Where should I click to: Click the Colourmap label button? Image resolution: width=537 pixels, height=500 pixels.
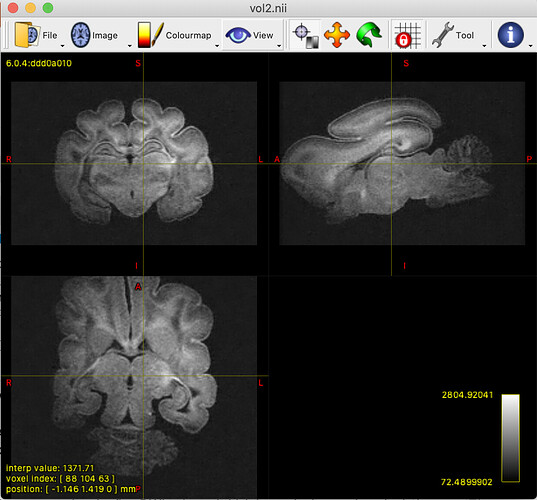tap(188, 35)
